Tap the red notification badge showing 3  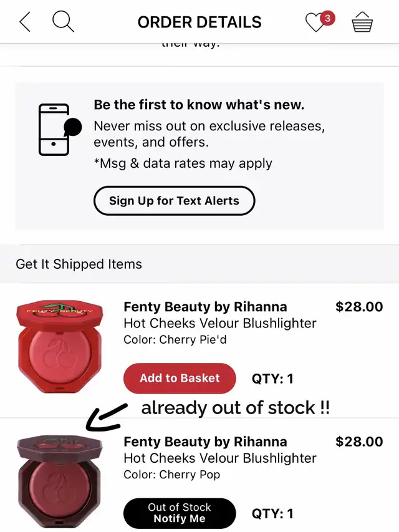[x=327, y=18]
